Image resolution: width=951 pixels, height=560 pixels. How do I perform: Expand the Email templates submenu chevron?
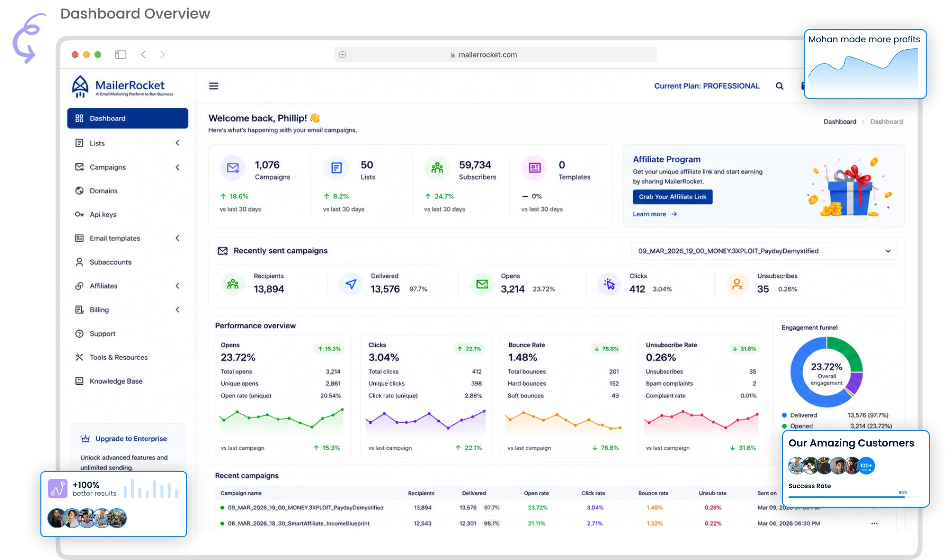[178, 238]
